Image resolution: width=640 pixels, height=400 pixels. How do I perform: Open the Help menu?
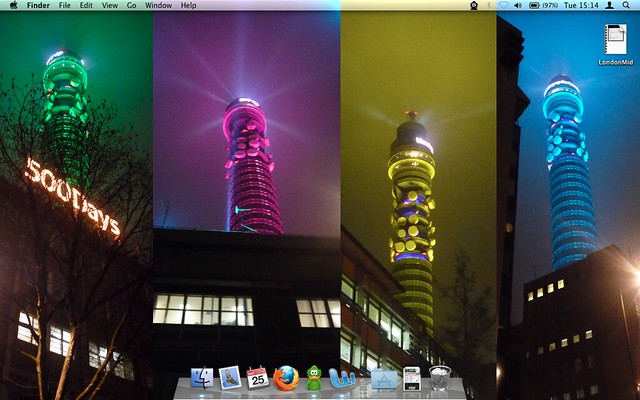pos(189,5)
